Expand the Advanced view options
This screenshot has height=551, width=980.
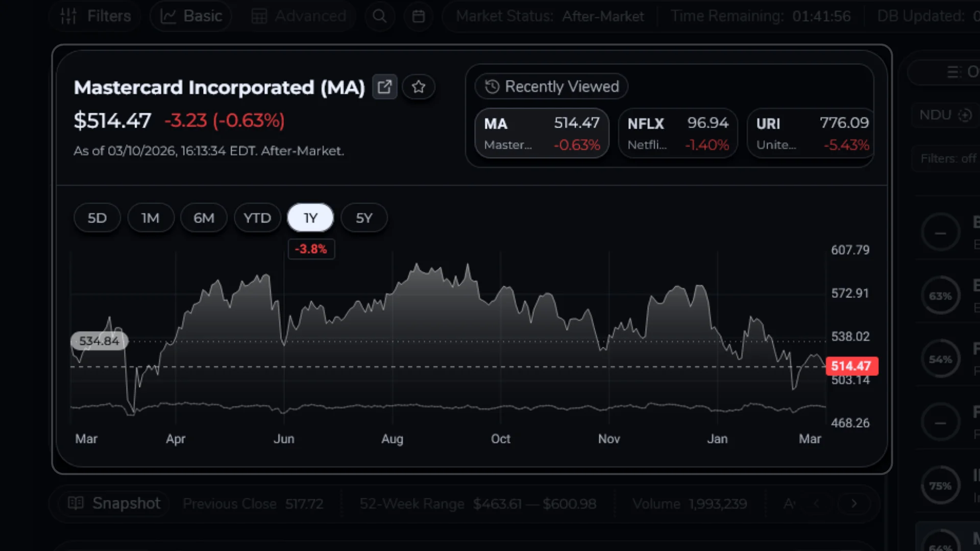pyautogui.click(x=299, y=16)
